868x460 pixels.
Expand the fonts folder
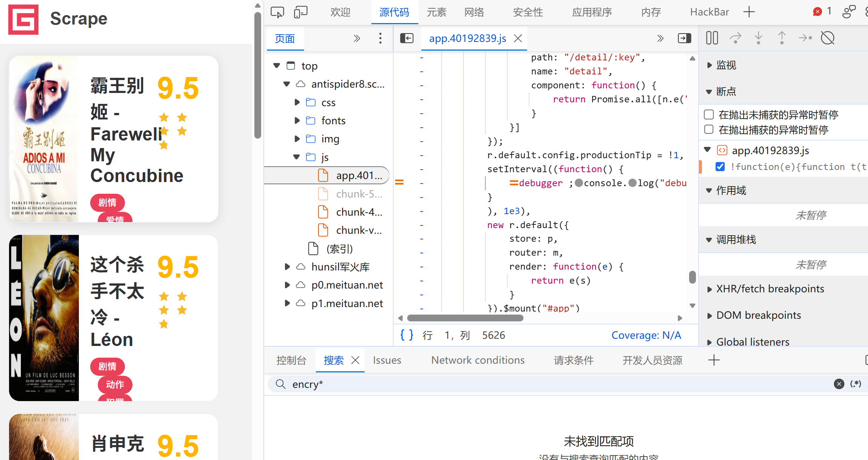tap(297, 120)
